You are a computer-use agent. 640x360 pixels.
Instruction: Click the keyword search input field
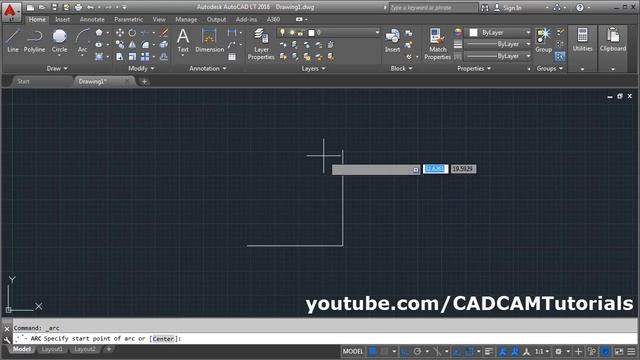[433, 7]
